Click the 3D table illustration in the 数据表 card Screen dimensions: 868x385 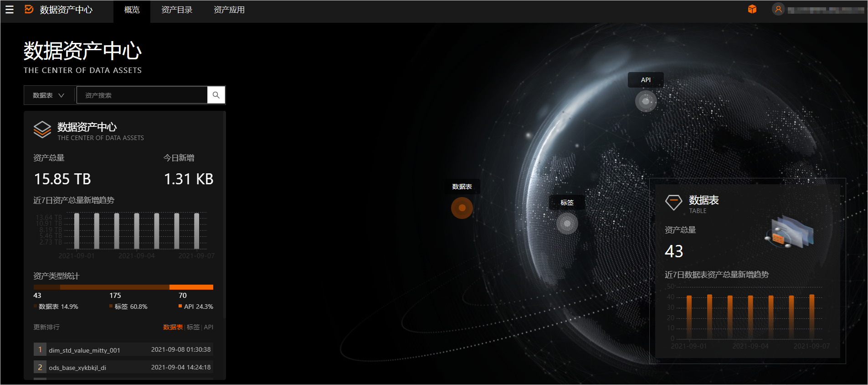pyautogui.click(x=790, y=232)
